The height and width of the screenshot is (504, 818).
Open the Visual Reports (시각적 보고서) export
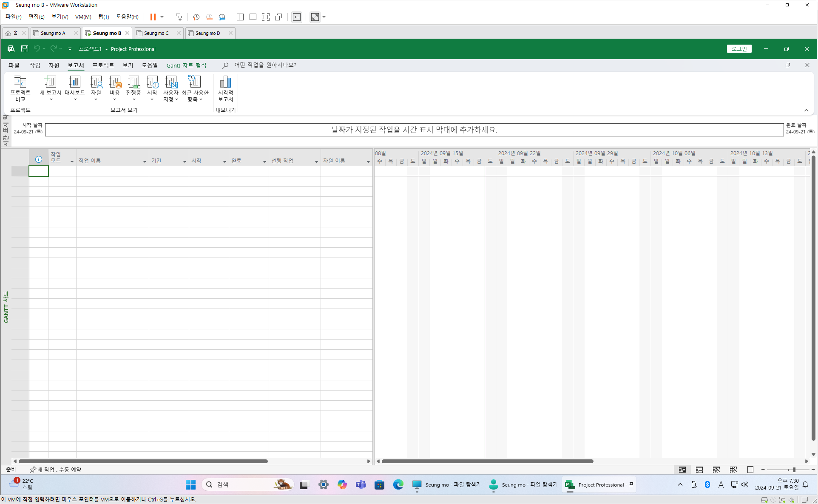coord(225,88)
